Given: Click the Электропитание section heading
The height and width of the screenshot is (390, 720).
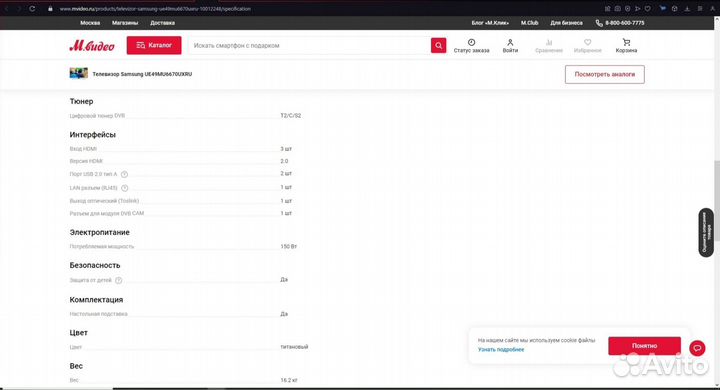Looking at the screenshot, I should [100, 232].
